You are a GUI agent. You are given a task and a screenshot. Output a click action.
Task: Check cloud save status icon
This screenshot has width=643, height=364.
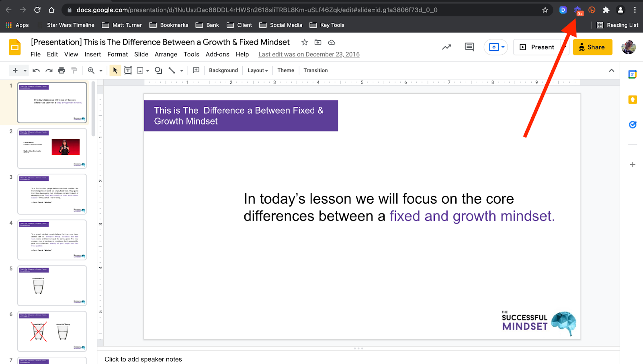[332, 42]
